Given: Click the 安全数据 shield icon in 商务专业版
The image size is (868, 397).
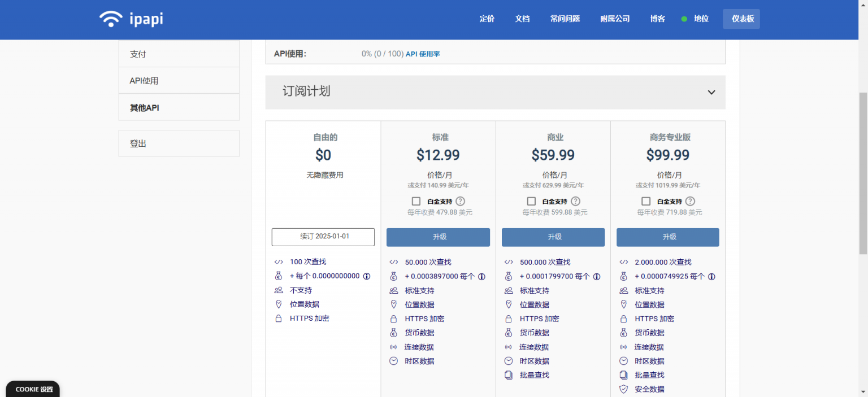Looking at the screenshot, I should (x=623, y=389).
